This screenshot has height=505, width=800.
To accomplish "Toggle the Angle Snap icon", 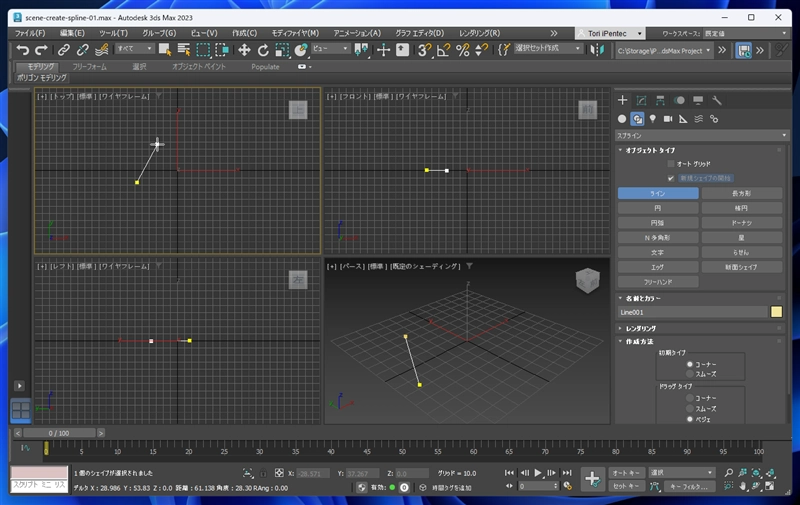I will tap(443, 49).
